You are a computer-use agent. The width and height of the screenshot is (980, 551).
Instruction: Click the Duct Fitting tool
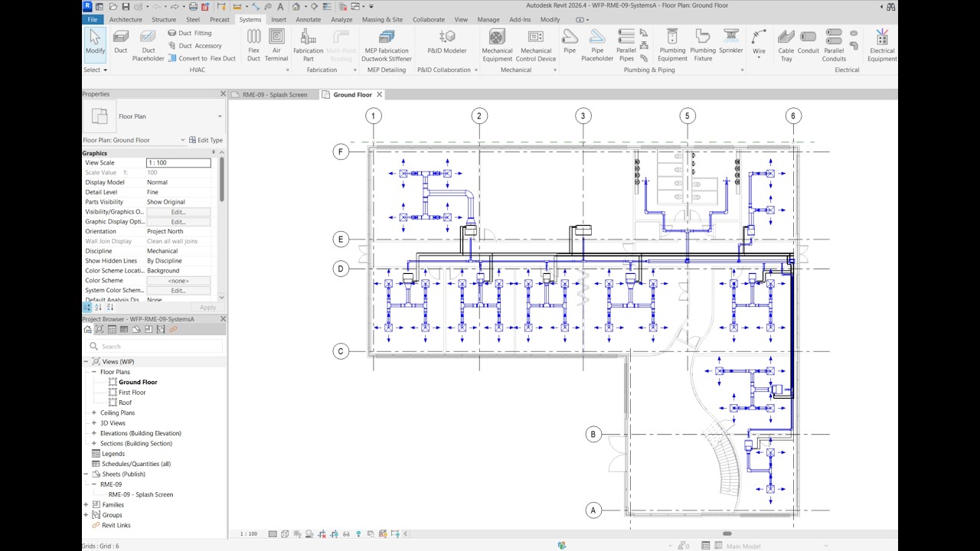189,33
